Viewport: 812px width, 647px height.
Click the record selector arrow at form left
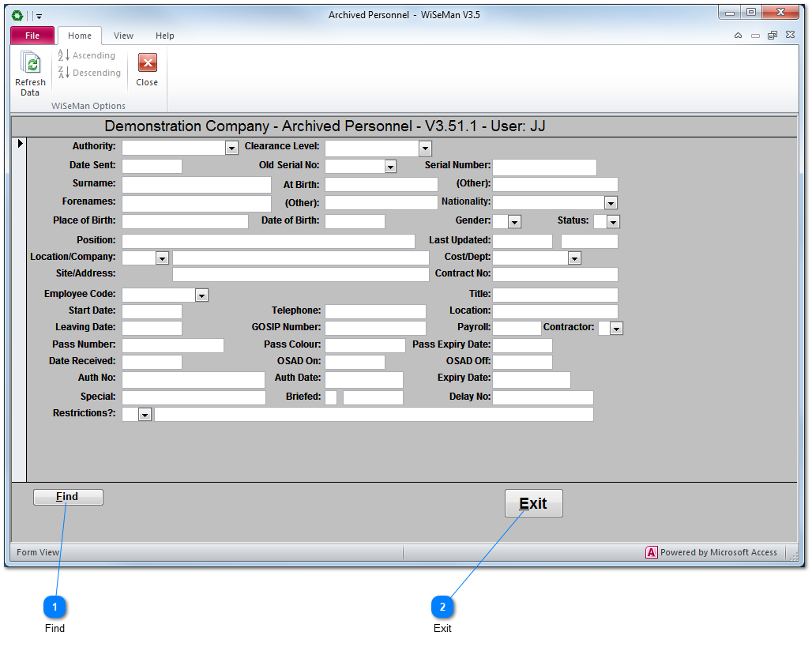(x=20, y=143)
